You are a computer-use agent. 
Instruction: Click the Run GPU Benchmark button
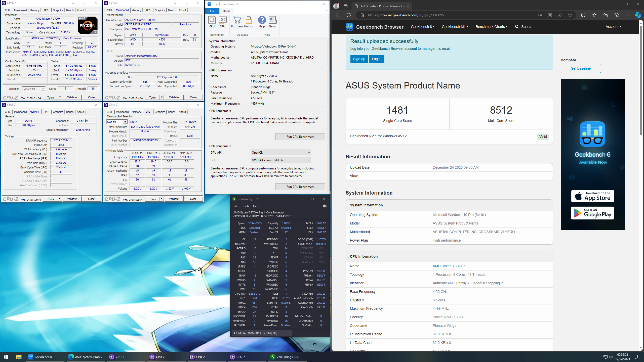[x=300, y=187]
